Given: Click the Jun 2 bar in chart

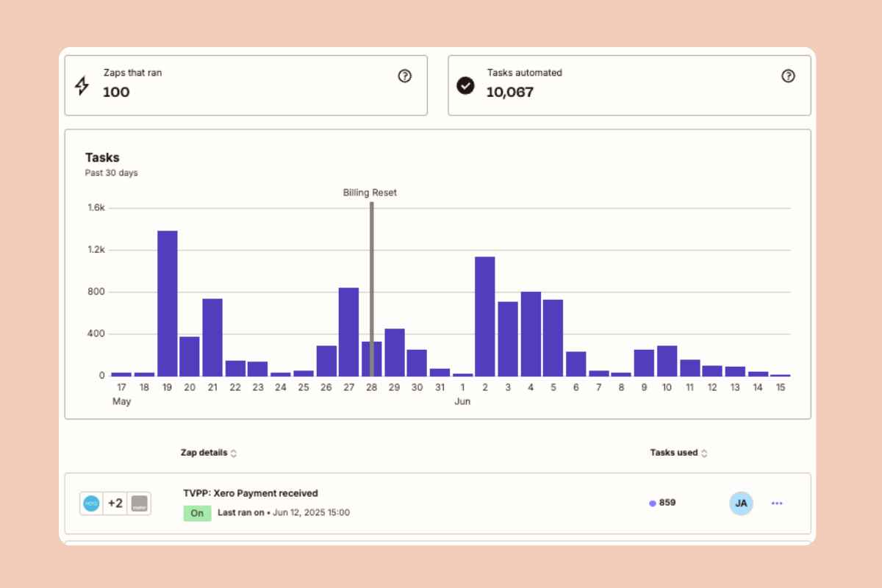Looking at the screenshot, I should [x=485, y=317].
